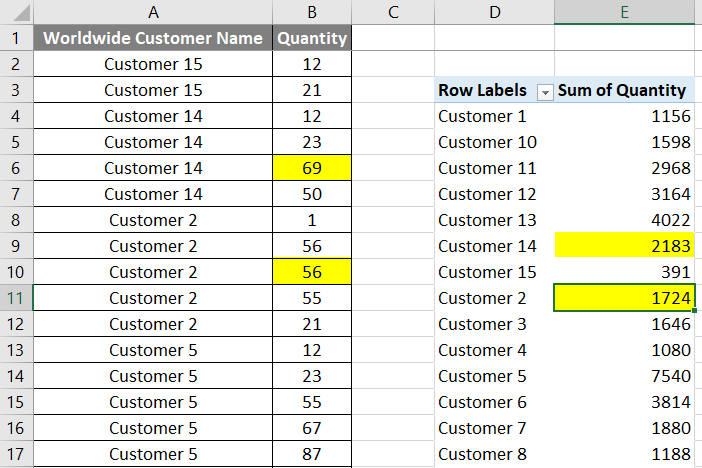702x468 pixels.
Task: Select Customer 2 cell in row 12
Action: 153,324
